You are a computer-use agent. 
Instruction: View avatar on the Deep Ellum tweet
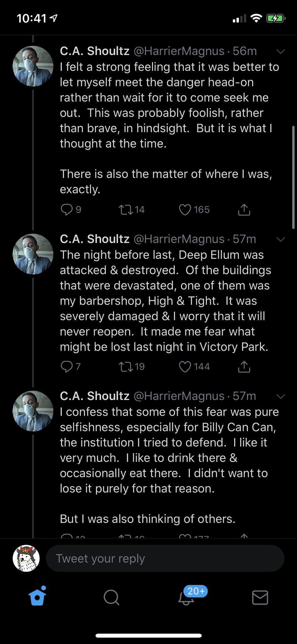[x=33, y=254]
